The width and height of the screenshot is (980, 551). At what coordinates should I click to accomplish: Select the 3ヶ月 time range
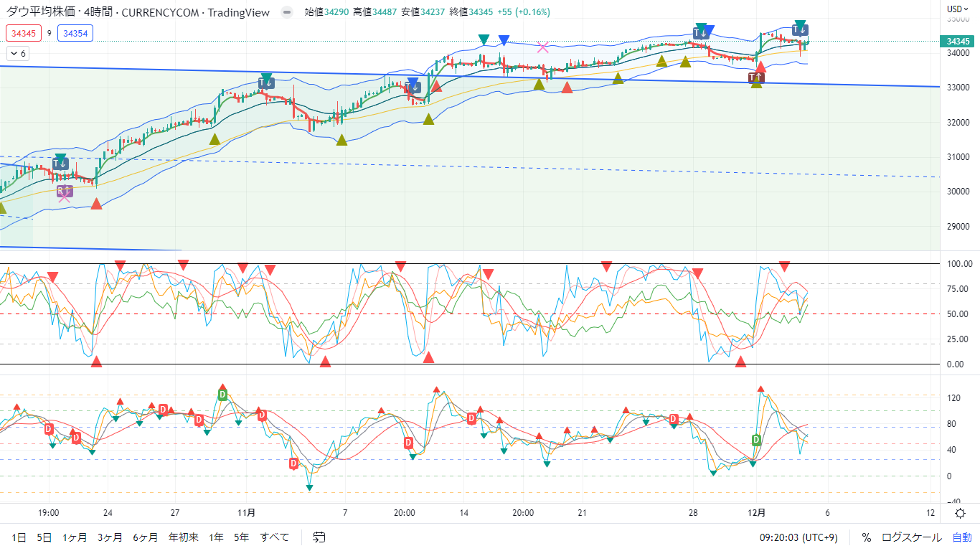110,537
